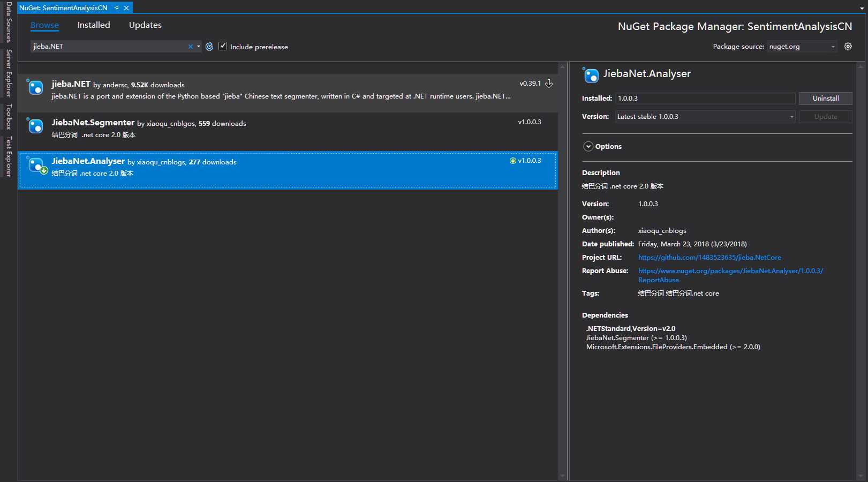Click package list scrollbar up arrow
868x482 pixels.
point(562,67)
